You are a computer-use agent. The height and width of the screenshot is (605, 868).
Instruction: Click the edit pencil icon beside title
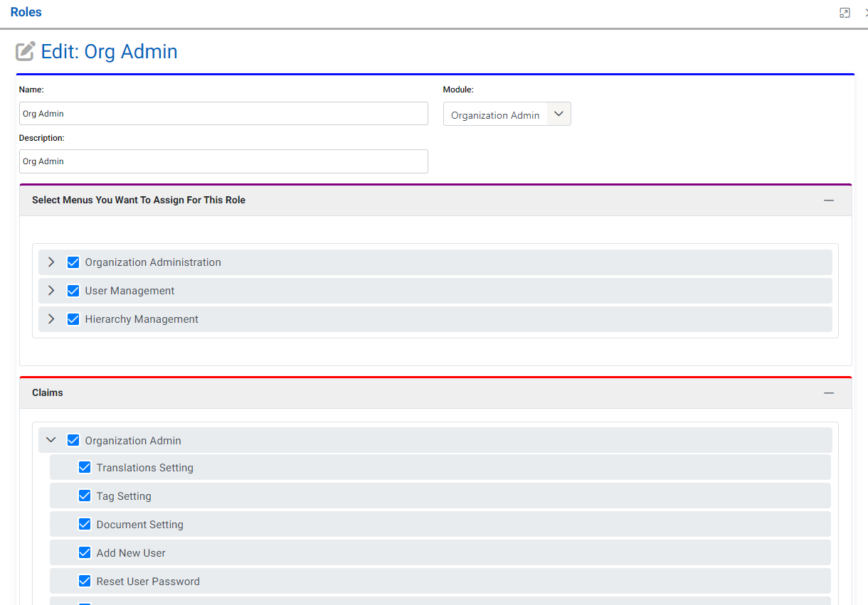coord(26,52)
